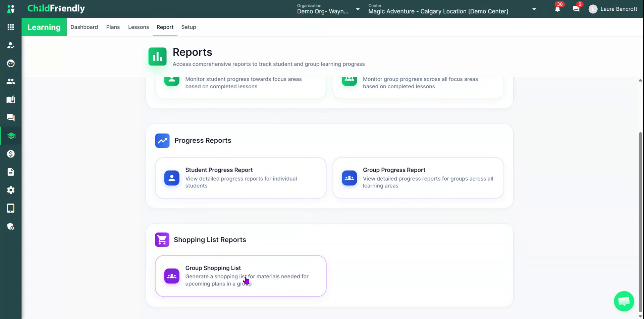644x319 pixels.
Task: Open the open-book icon in sidebar
Action: pyautogui.click(x=11, y=100)
